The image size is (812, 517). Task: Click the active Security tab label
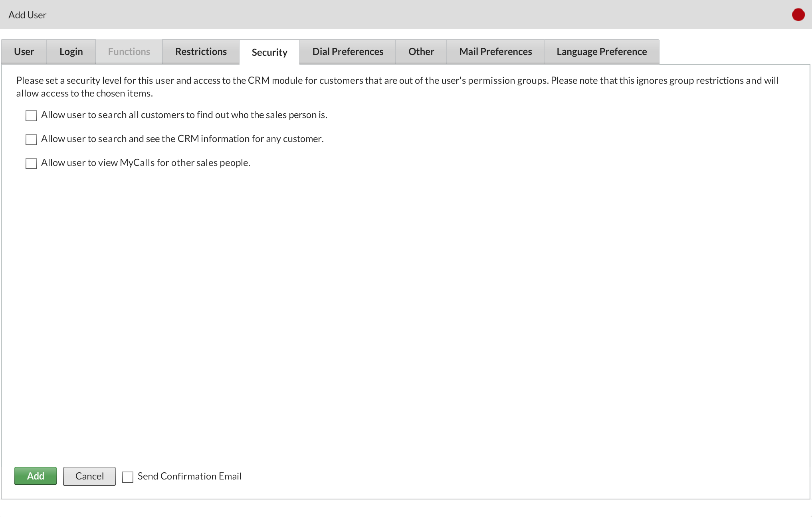tap(269, 51)
